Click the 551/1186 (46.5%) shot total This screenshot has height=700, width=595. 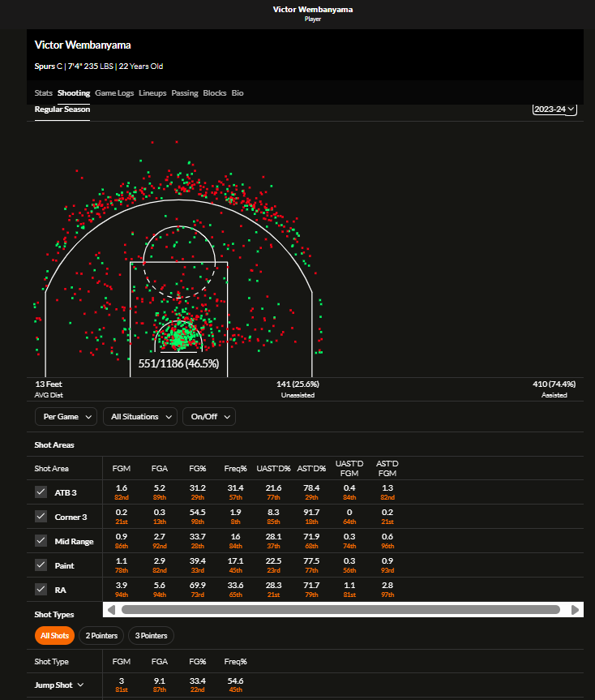click(x=178, y=363)
